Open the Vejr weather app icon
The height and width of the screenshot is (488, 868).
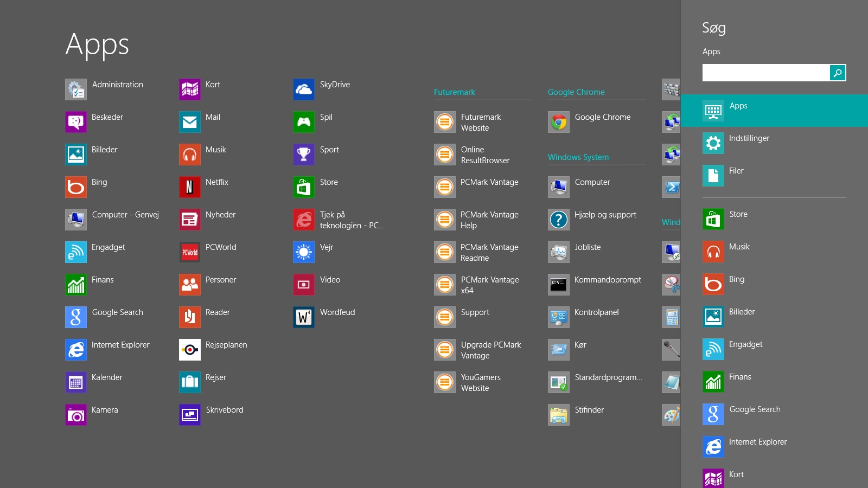coord(303,252)
